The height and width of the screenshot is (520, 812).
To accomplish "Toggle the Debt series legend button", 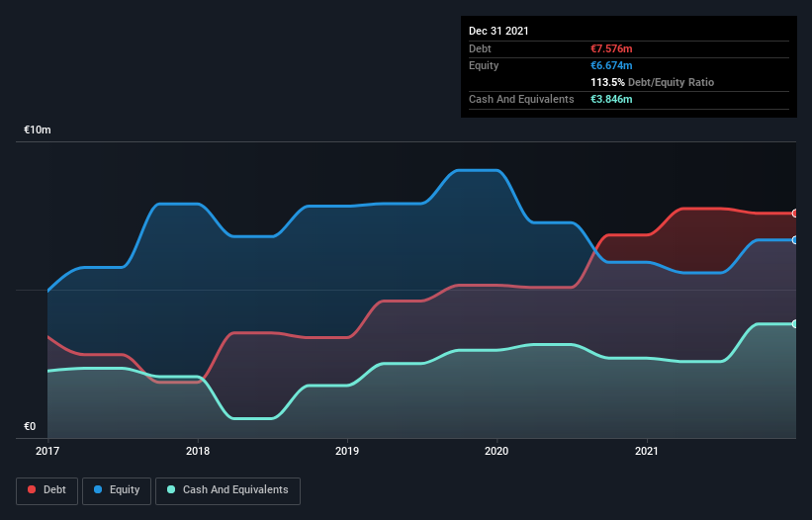I will (46, 490).
